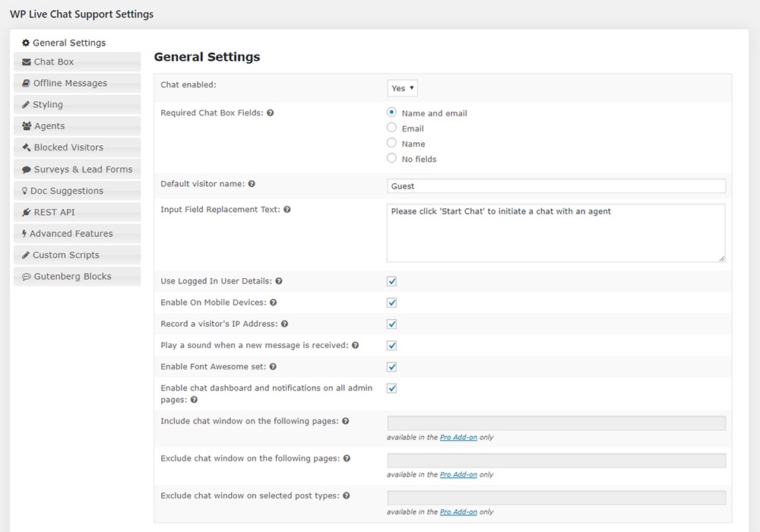Click envelope icon next to Chat Box

click(x=27, y=62)
